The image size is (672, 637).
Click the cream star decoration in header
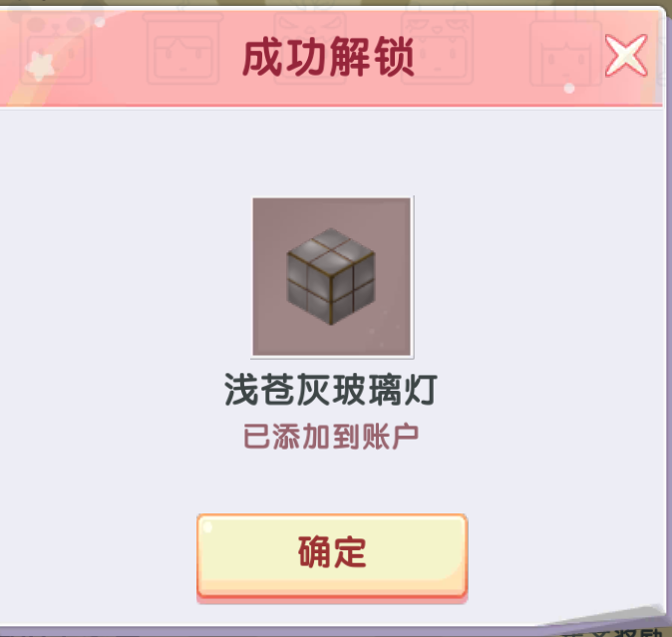(40, 67)
